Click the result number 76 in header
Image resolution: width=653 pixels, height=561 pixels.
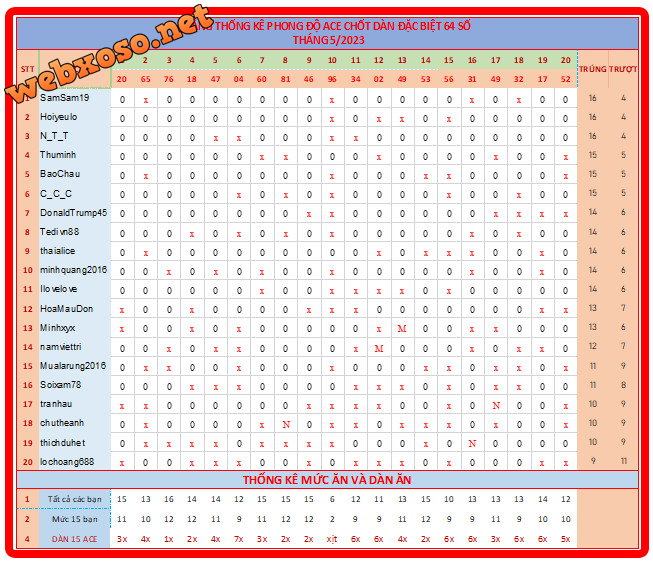coord(169,79)
